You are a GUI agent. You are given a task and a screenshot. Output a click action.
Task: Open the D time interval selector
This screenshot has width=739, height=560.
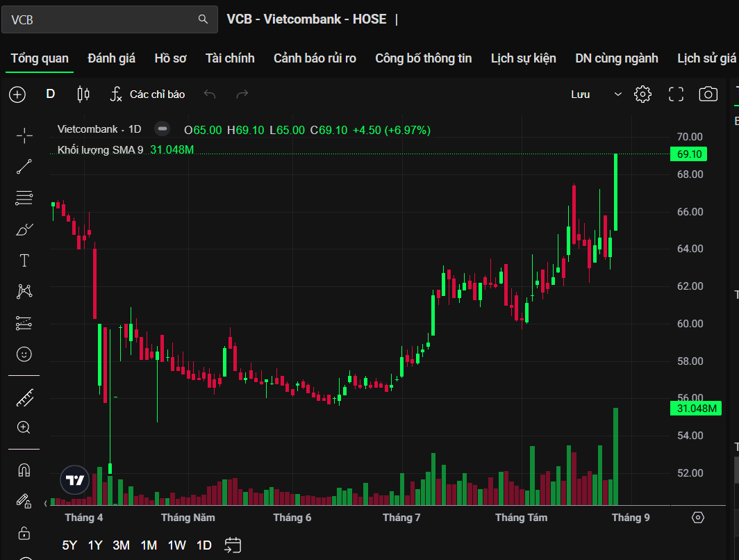[51, 94]
